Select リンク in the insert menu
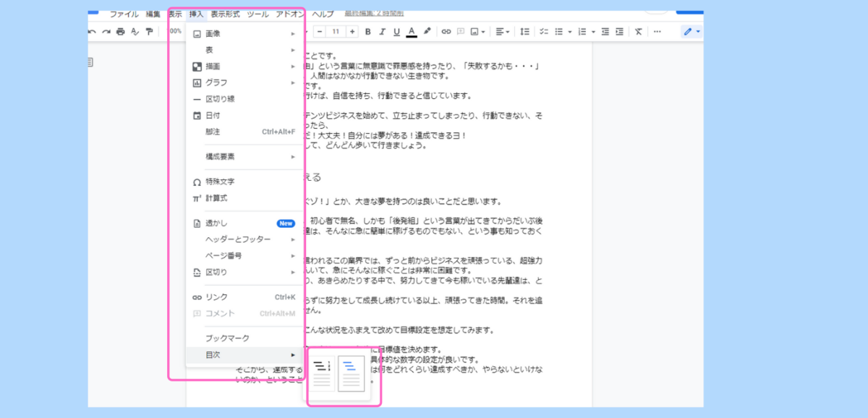 [244, 297]
